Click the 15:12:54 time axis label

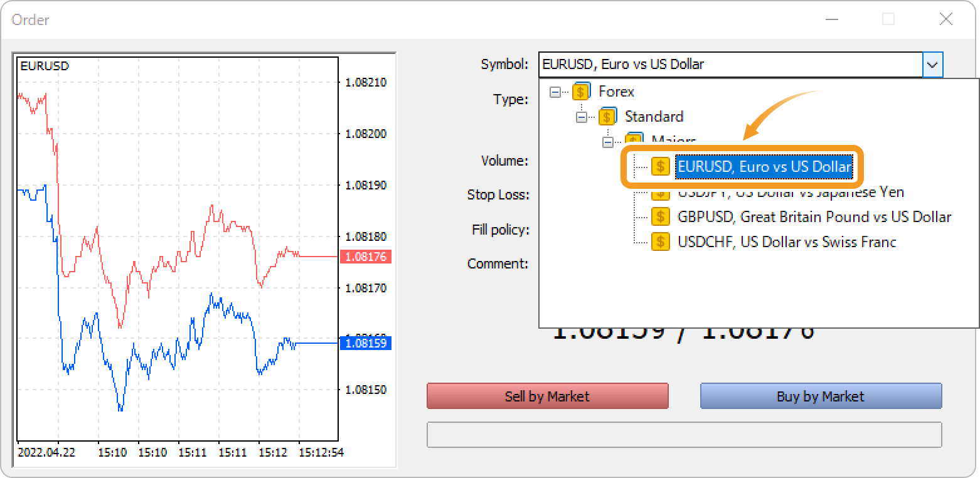tap(321, 452)
